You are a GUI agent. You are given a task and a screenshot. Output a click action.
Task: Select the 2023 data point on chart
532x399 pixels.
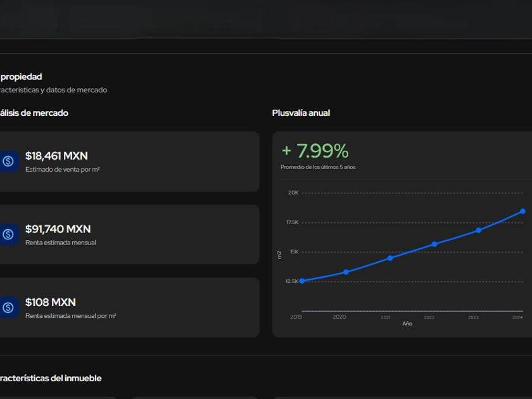[x=478, y=231]
